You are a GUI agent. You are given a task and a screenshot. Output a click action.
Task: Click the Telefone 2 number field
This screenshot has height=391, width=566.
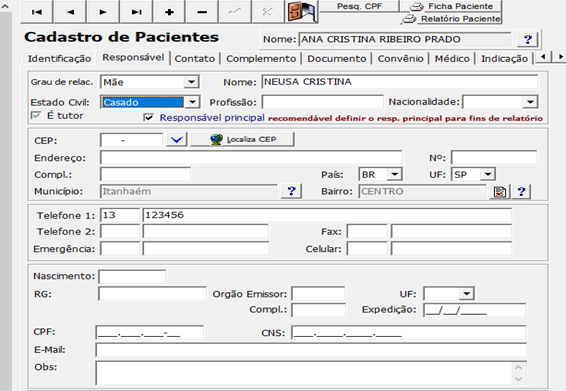coord(205,231)
